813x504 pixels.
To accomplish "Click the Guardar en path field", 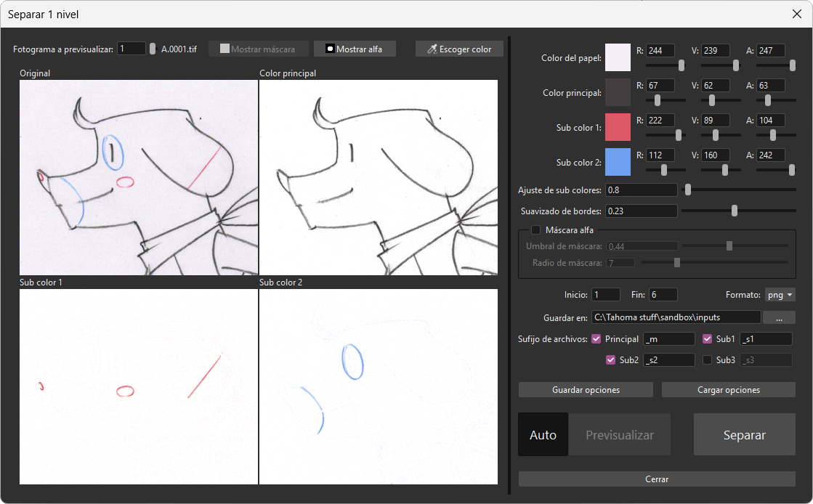I will [x=676, y=317].
